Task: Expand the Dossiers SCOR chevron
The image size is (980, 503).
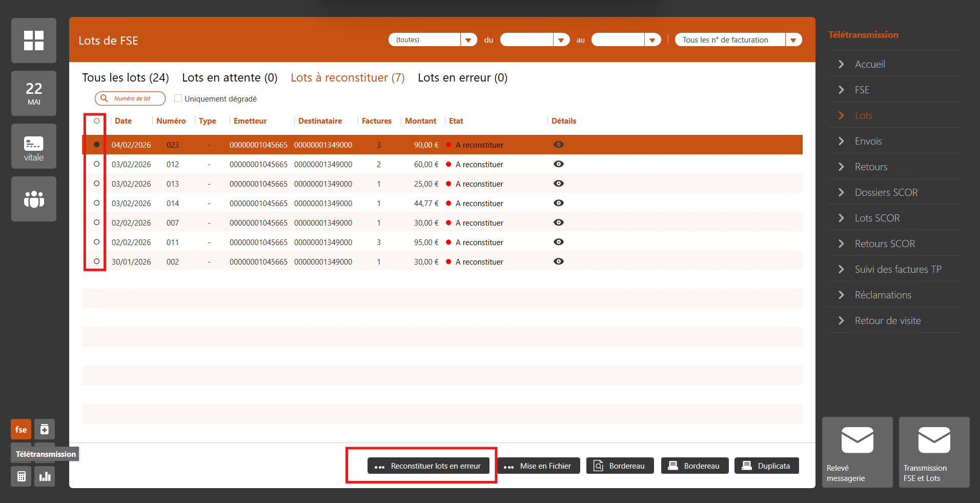Action: pyautogui.click(x=841, y=192)
